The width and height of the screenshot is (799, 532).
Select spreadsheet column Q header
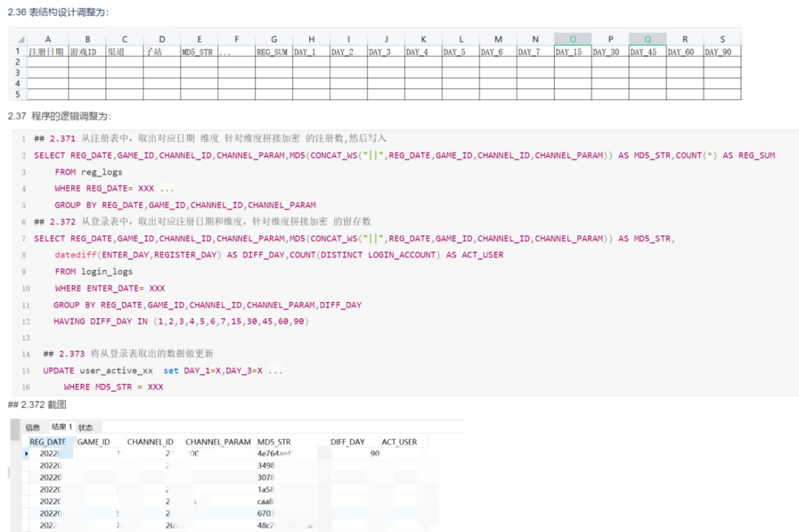(647, 38)
